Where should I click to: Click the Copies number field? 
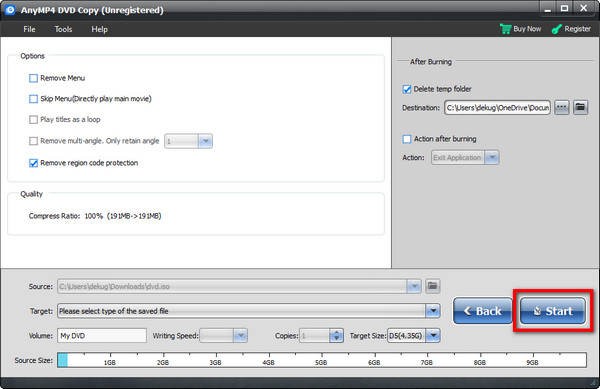coord(315,336)
